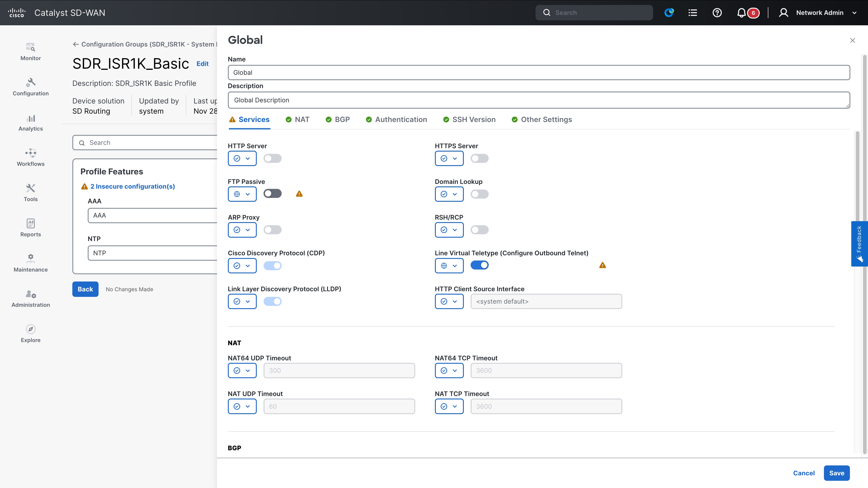
Task: Open the help icon in the top bar
Action: [x=717, y=12]
